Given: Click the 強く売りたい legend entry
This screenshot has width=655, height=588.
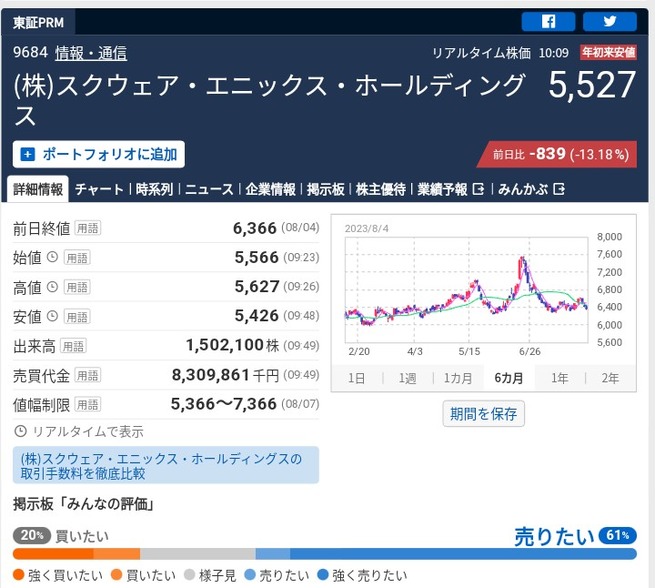Looking at the screenshot, I should [362, 575].
